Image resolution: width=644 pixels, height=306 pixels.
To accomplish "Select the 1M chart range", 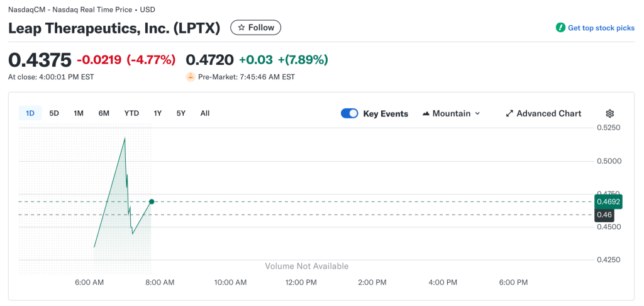I will point(79,113).
